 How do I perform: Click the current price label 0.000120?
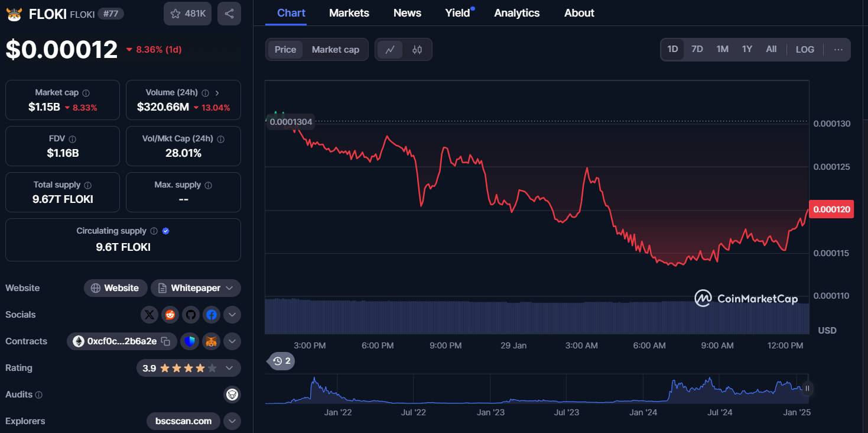click(831, 209)
